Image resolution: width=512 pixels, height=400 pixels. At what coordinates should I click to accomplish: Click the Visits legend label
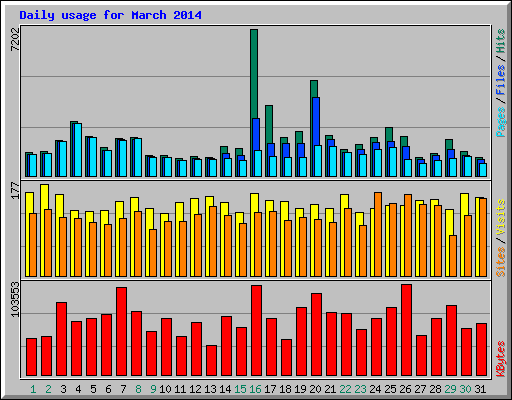[x=500, y=218]
